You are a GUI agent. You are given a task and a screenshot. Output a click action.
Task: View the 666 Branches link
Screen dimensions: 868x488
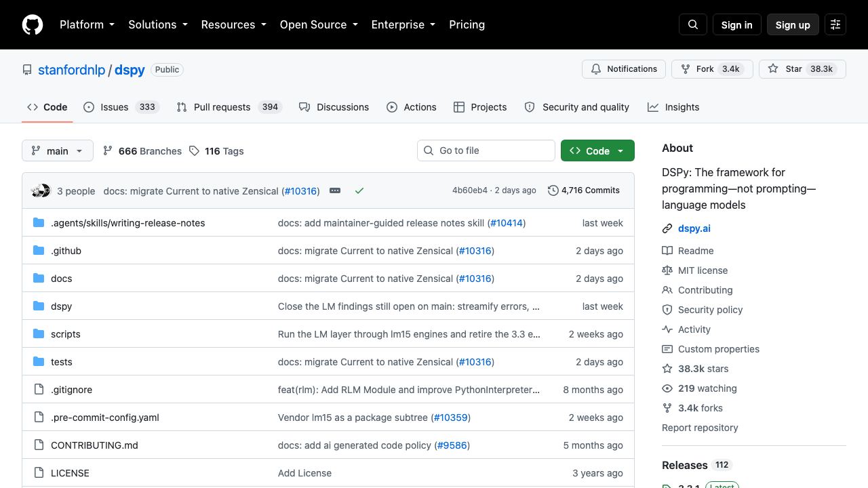point(142,151)
